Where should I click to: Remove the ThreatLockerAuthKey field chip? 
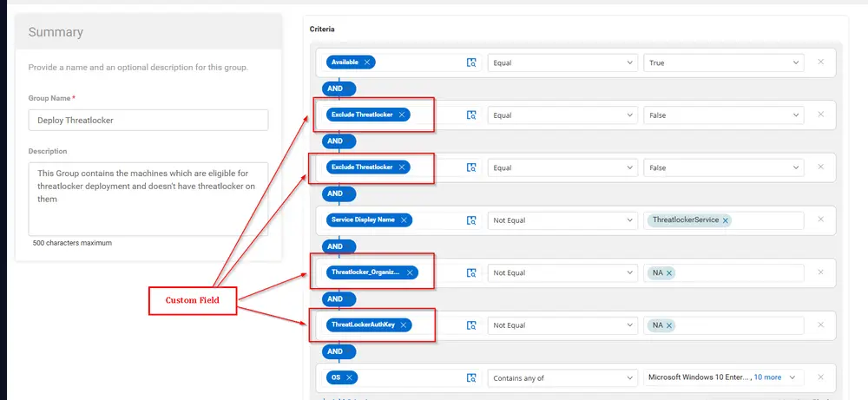click(x=403, y=325)
